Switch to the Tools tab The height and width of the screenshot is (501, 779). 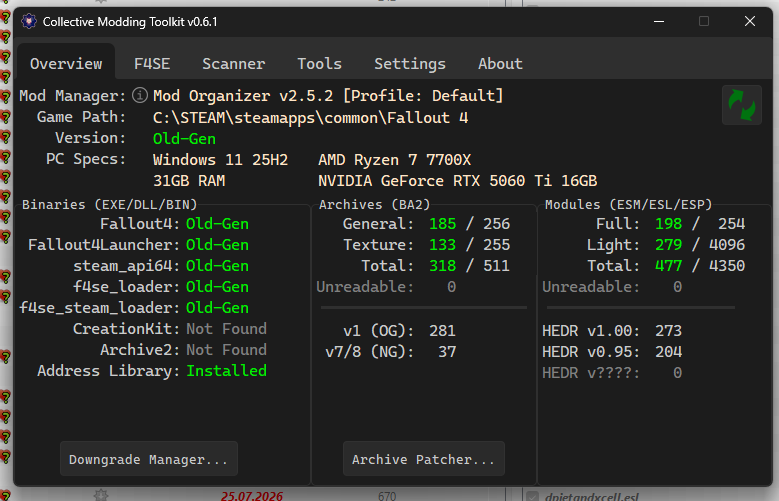[x=319, y=64]
